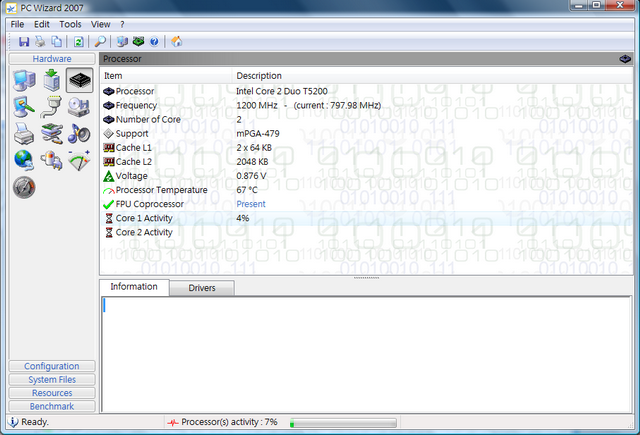Select the Number of Core row
Image resolution: width=640 pixels, height=435 pixels.
(366, 119)
